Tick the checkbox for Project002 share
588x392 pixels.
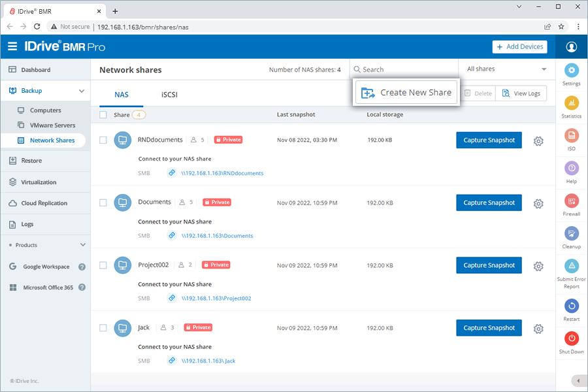103,265
